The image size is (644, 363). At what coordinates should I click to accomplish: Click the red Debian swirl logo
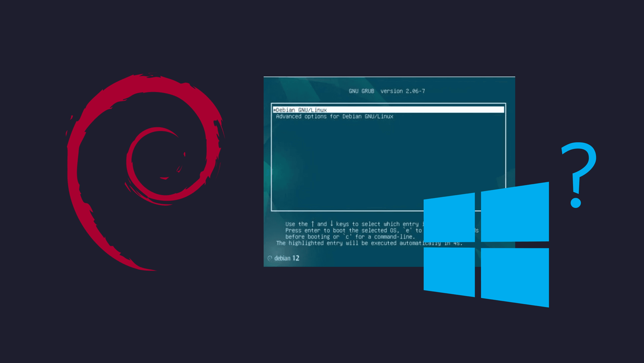coord(145,172)
